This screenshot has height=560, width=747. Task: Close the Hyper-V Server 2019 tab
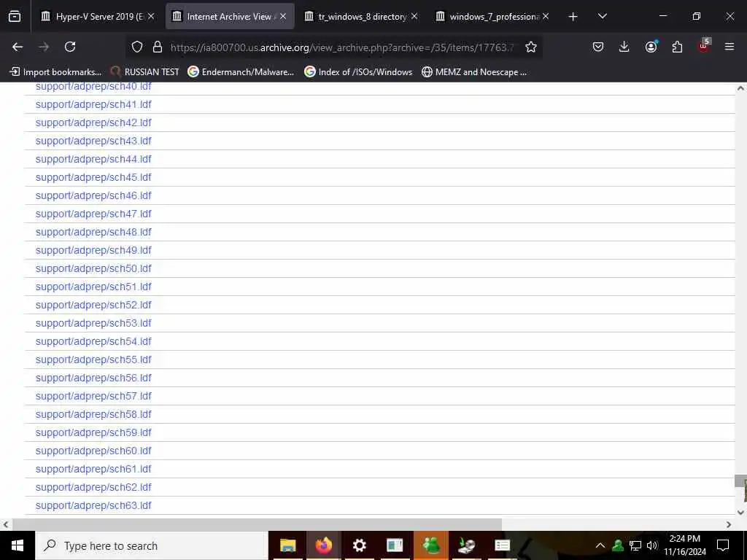[x=151, y=17]
